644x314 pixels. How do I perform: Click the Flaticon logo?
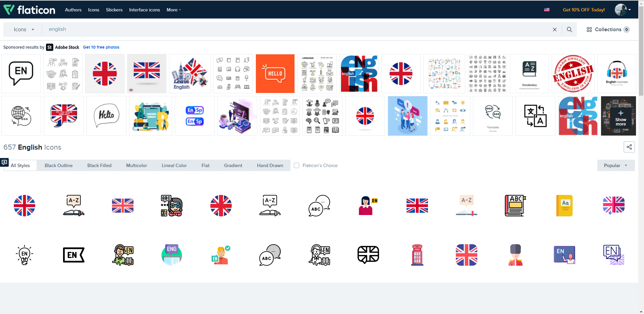coord(29,10)
